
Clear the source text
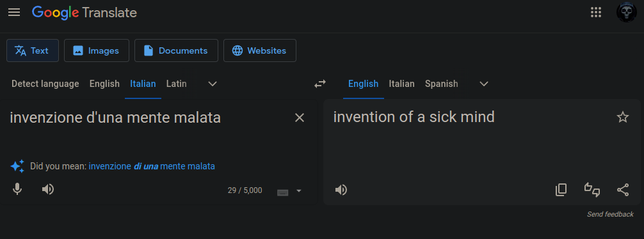(x=300, y=118)
